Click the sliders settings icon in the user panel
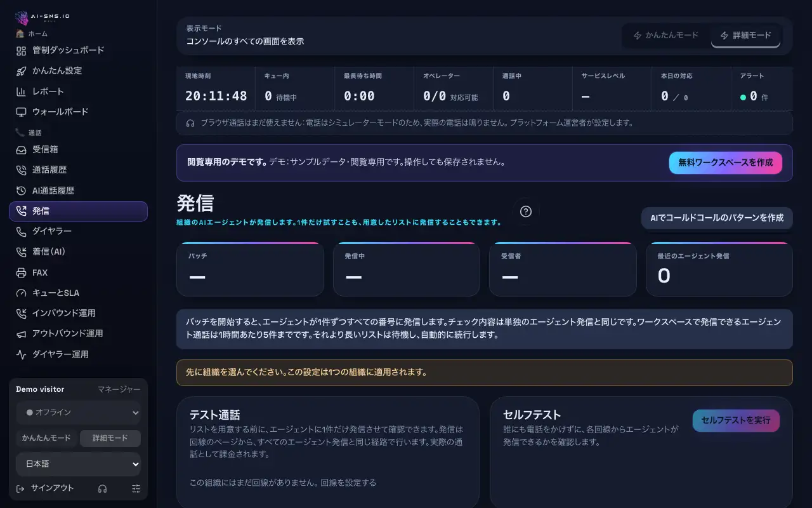This screenshot has height=508, width=812. 136,488
